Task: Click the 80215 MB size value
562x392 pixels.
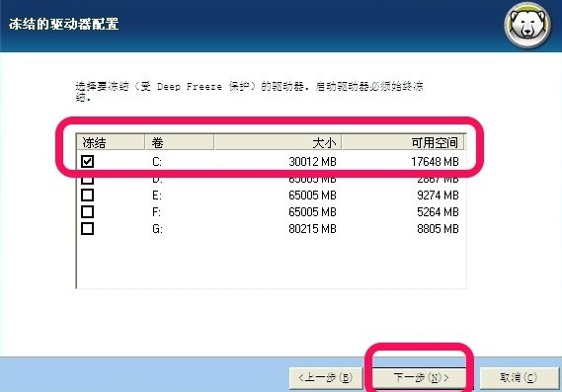Action: (x=312, y=229)
